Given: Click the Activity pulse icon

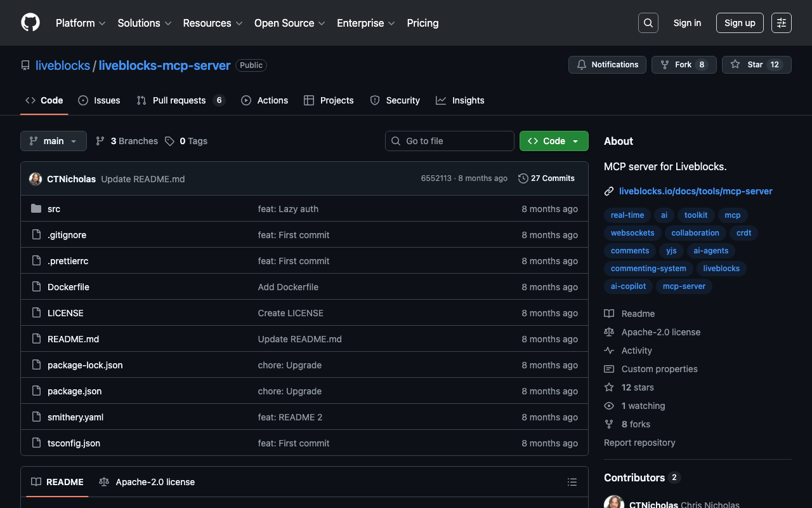Looking at the screenshot, I should coord(609,351).
